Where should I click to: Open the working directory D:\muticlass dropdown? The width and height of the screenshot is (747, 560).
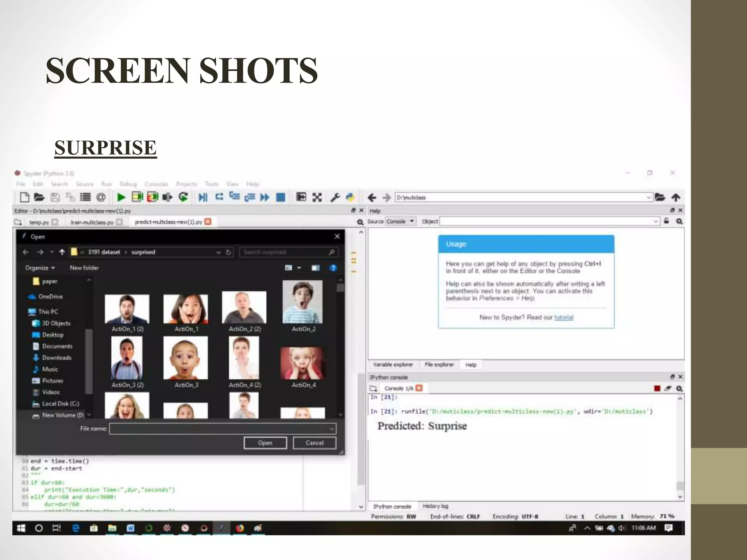click(649, 198)
